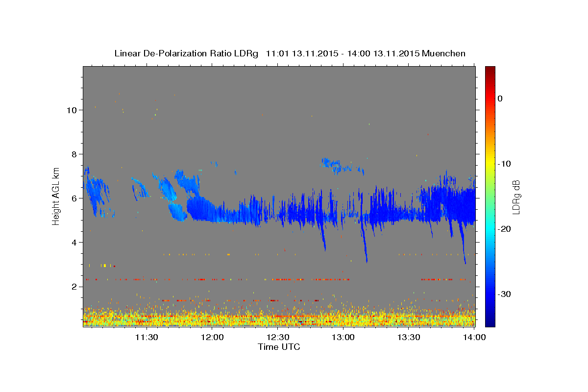Click the dark blue bottom of colorbar
The height and width of the screenshot is (392, 588).
click(490, 322)
